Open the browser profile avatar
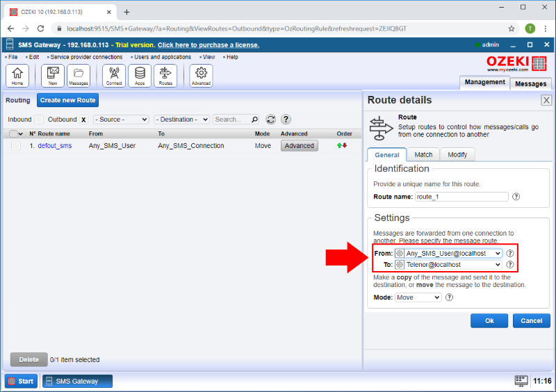The image size is (556, 392). pyautogui.click(x=530, y=28)
